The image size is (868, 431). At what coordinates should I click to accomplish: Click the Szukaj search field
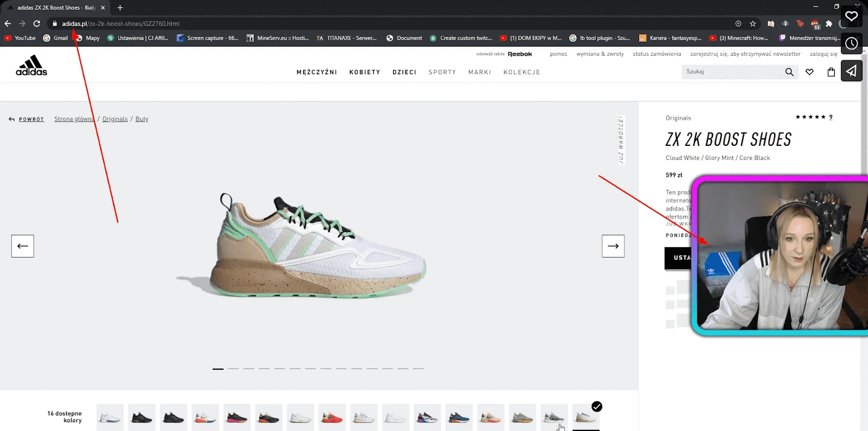tap(732, 72)
